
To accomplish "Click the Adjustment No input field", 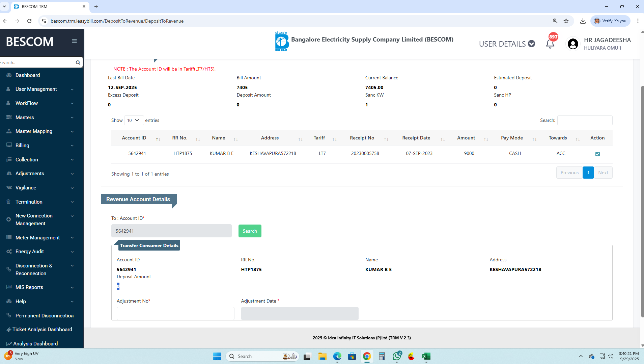I will (x=175, y=313).
